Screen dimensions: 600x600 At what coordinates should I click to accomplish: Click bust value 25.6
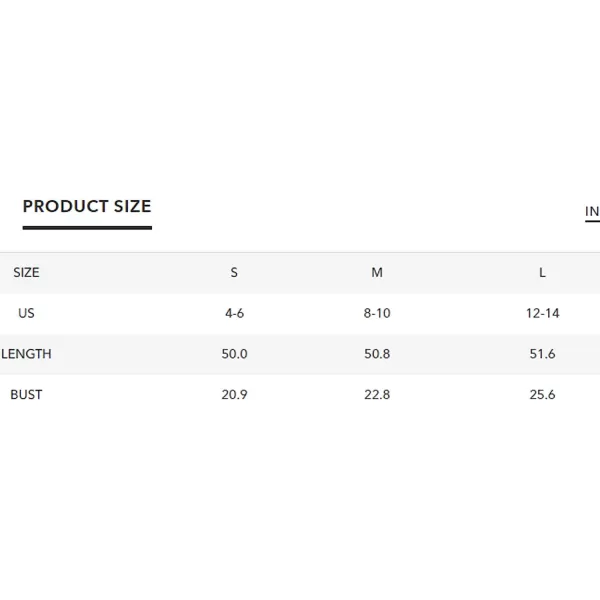542,395
